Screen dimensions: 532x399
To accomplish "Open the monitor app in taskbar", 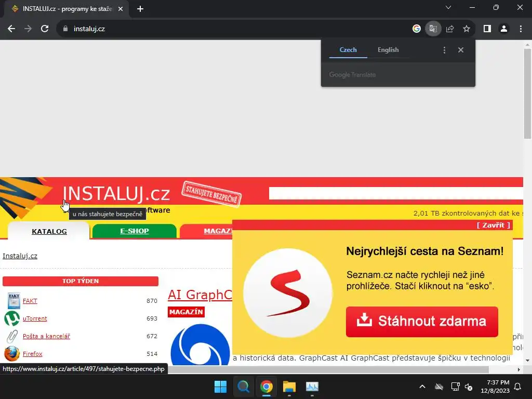I will tap(312, 387).
